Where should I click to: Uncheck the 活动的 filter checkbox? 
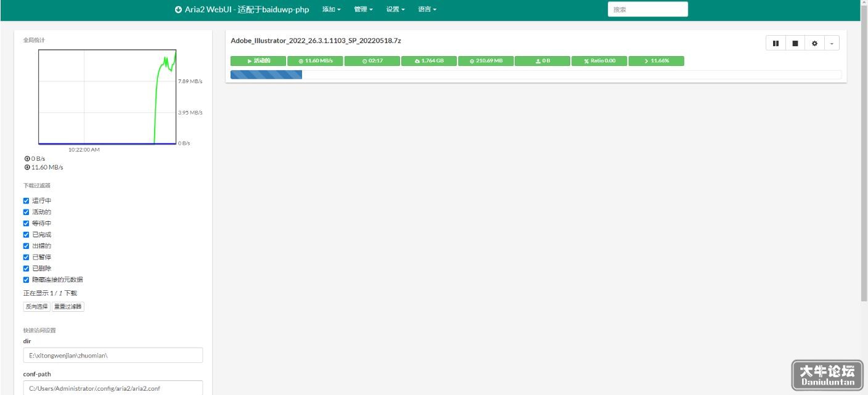(26, 212)
